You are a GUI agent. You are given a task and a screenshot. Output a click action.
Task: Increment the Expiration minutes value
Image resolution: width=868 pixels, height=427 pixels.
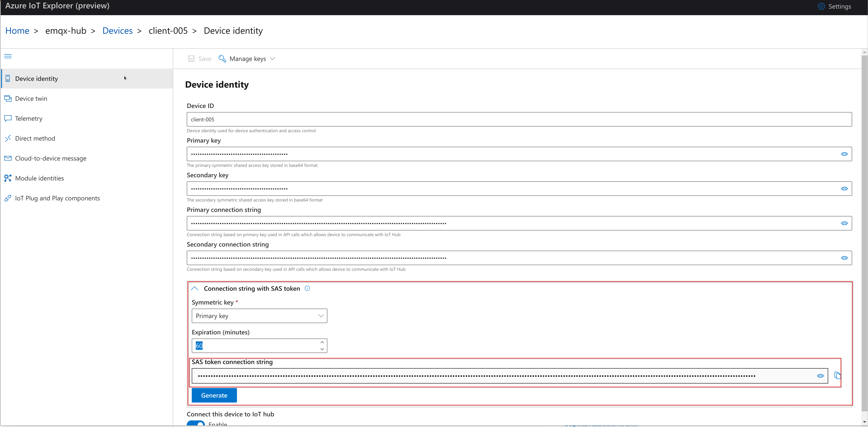322,342
